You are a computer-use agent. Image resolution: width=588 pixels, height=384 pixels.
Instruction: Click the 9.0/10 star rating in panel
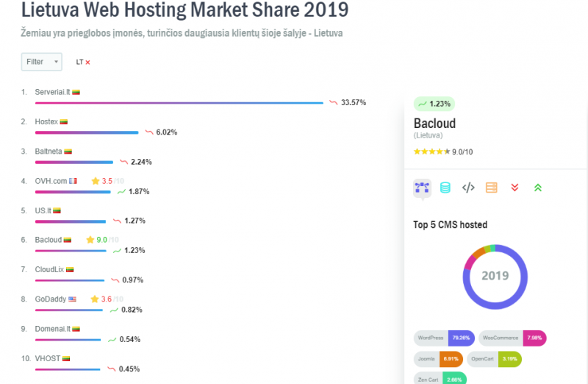pyautogui.click(x=443, y=152)
